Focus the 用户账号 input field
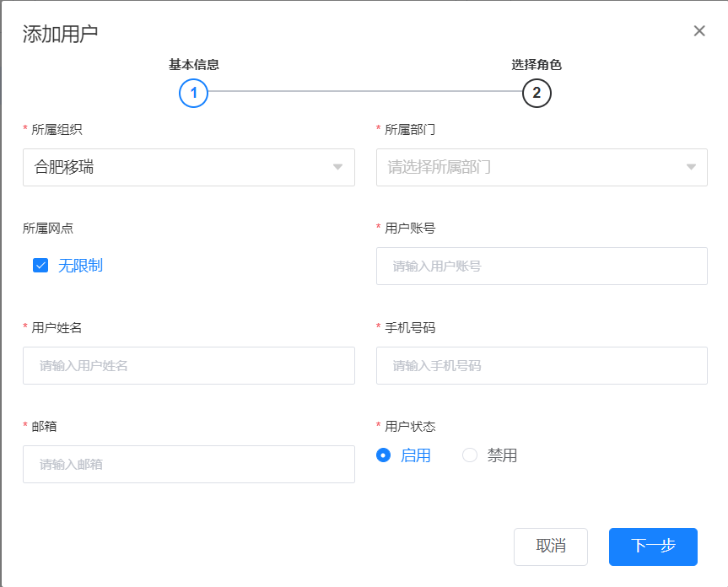This screenshot has width=728, height=587. pyautogui.click(x=542, y=266)
